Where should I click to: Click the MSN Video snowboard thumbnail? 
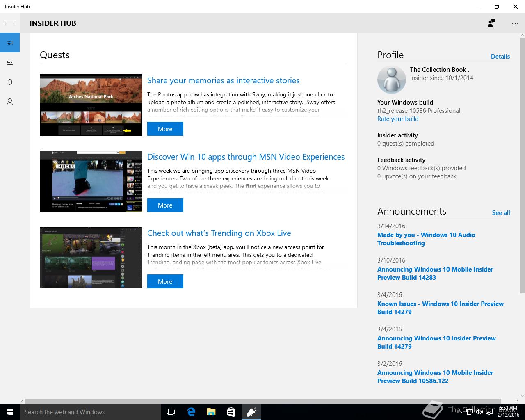pos(91,181)
